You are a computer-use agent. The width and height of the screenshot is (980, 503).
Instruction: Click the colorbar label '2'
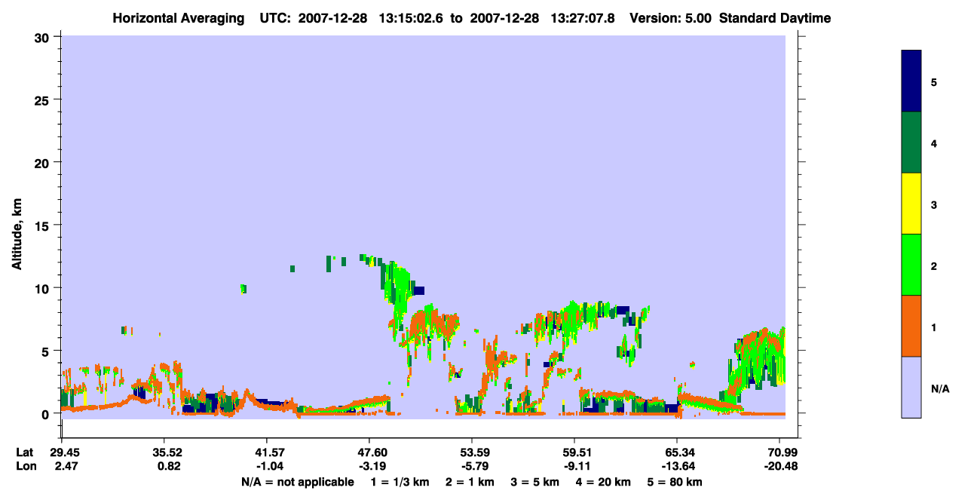tap(934, 265)
